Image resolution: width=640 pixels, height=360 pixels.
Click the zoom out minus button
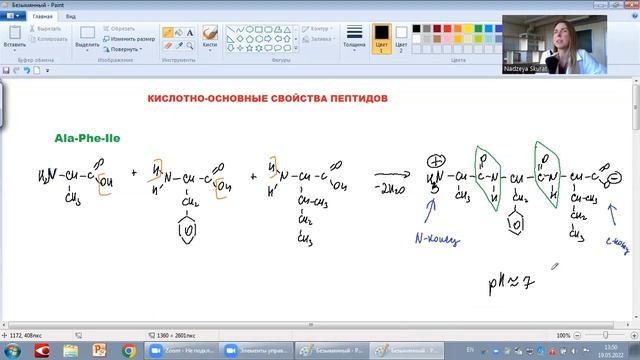pos(577,335)
